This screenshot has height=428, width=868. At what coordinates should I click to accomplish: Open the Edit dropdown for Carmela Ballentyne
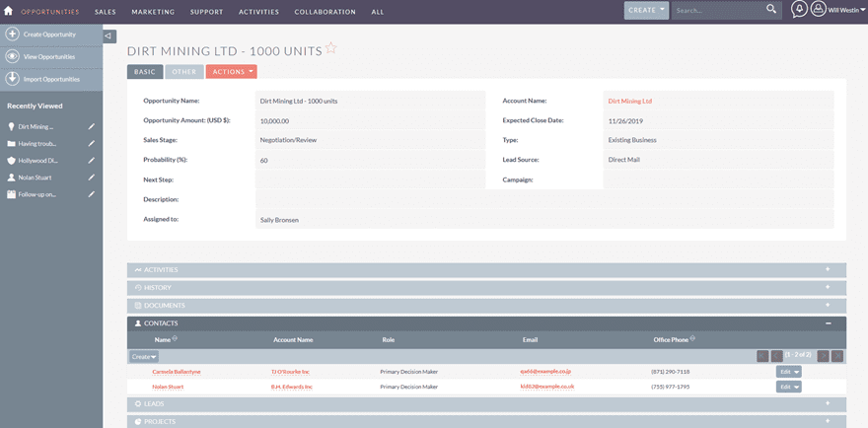(x=796, y=372)
